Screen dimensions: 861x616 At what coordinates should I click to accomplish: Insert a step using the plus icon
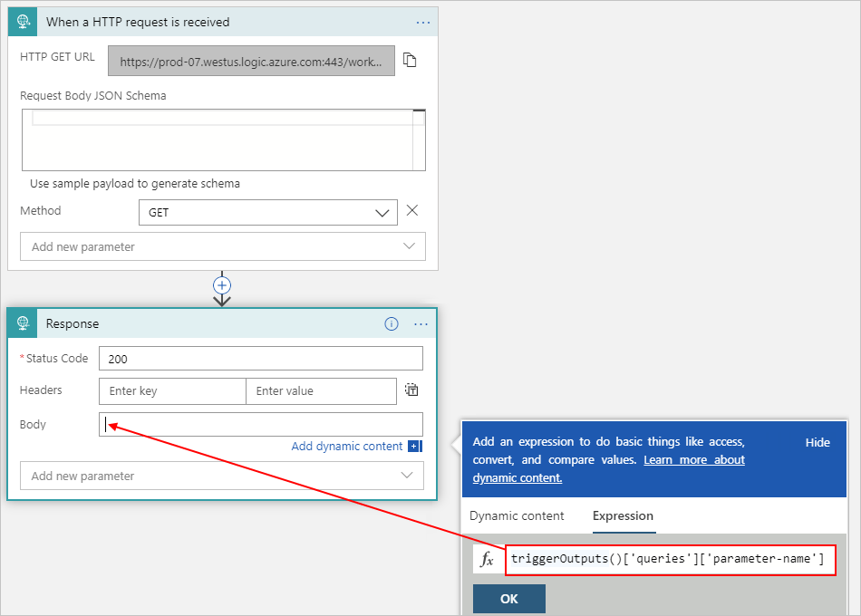coord(222,286)
